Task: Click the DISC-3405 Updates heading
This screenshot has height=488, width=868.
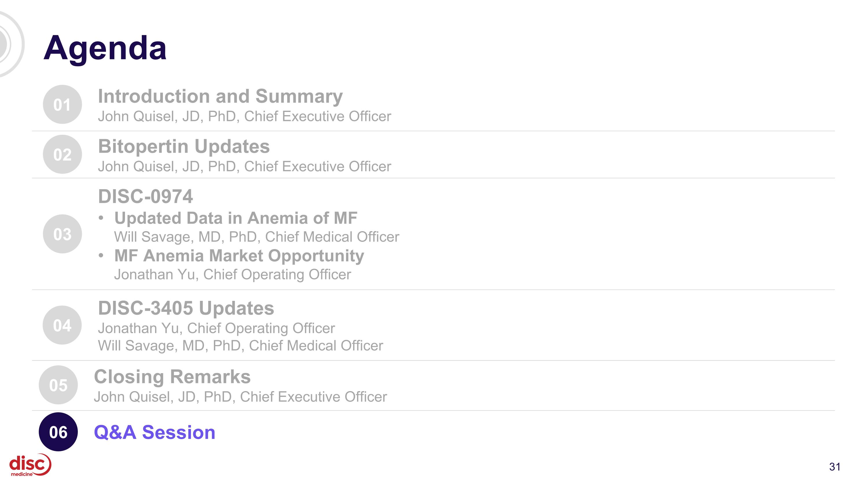Action: click(x=186, y=308)
